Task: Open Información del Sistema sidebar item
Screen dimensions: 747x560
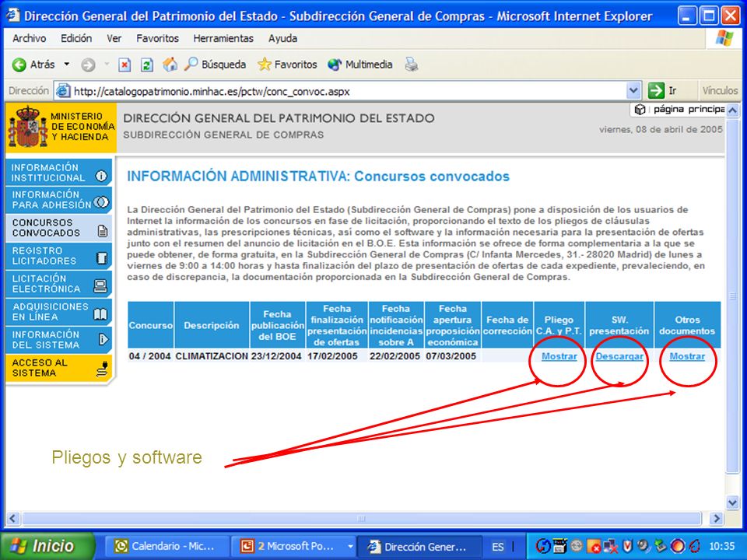Action: [x=59, y=340]
